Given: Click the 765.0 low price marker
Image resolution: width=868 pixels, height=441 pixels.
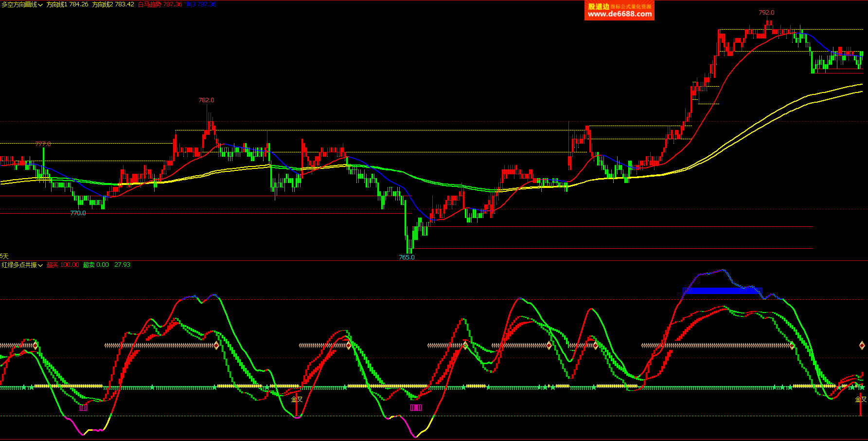Looking at the screenshot, I should tap(407, 257).
